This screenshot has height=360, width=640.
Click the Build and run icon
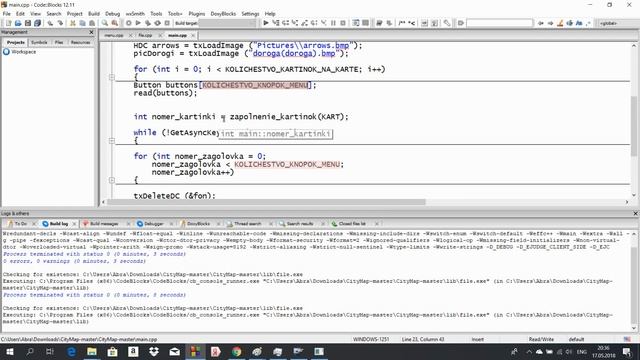(x=148, y=23)
